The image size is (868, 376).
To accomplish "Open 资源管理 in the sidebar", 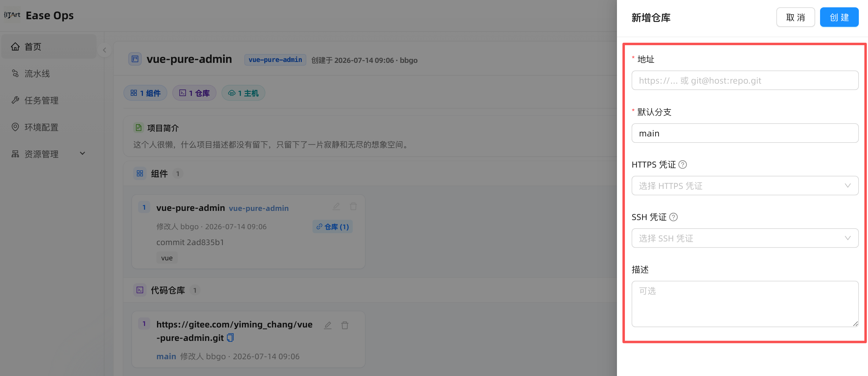I will point(49,154).
